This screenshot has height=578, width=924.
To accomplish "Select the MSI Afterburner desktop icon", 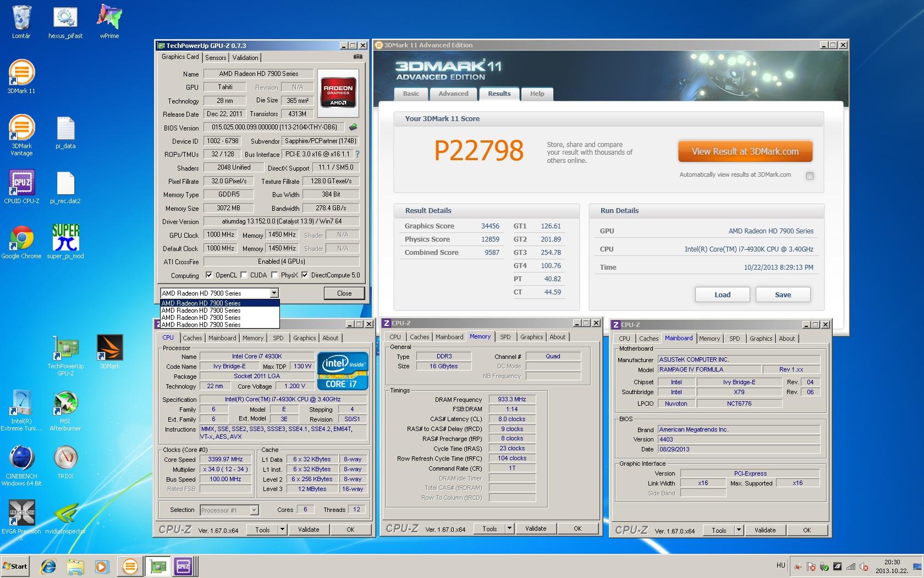I will [65, 410].
